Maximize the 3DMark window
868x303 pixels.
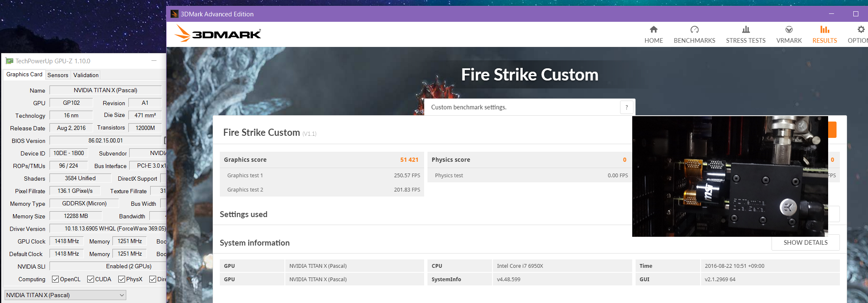(x=856, y=14)
